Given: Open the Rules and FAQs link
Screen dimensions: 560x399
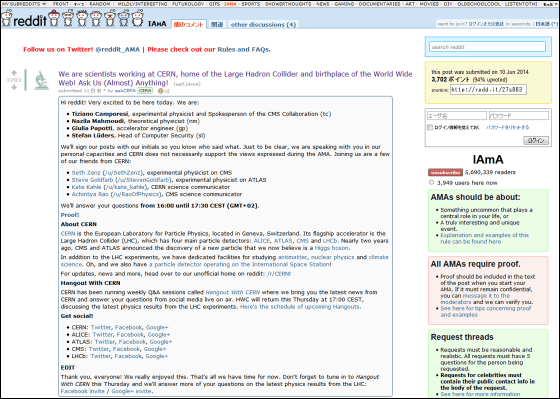Looking at the screenshot, I should click(243, 50).
